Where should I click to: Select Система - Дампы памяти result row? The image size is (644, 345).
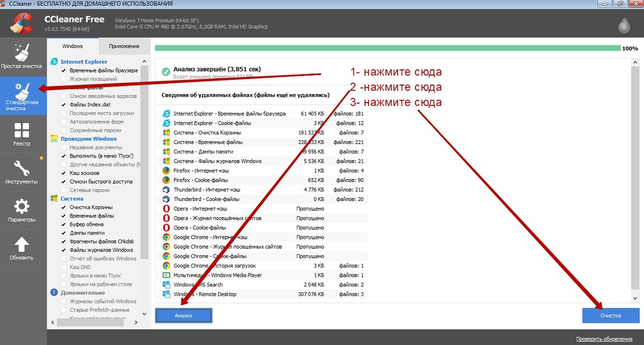[x=265, y=152]
